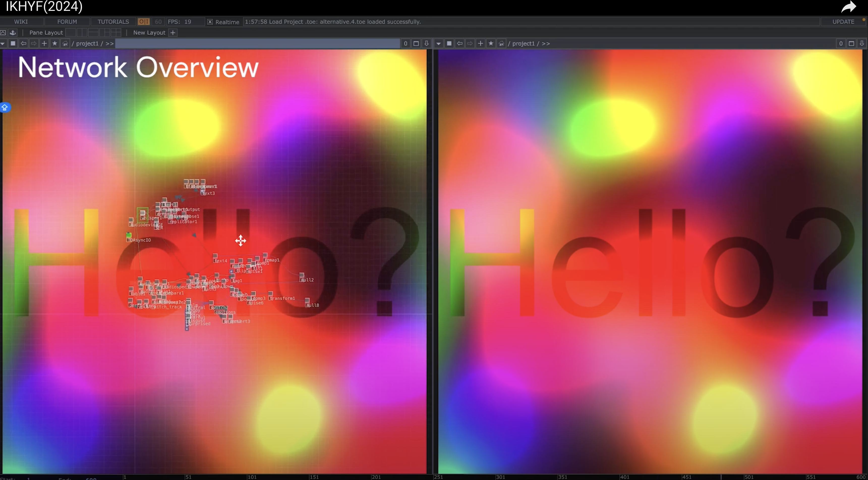Select the left/right split pane layout
This screenshot has width=868, height=480.
[x=82, y=33]
